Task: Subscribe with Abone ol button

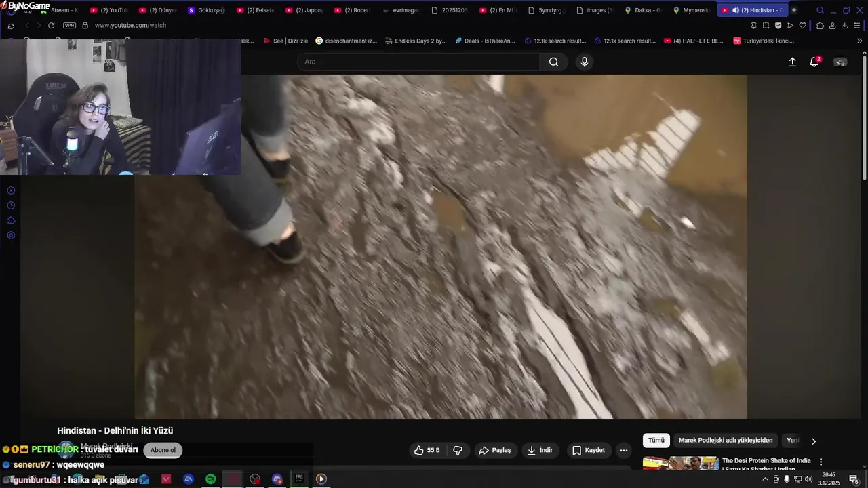Action: click(163, 450)
